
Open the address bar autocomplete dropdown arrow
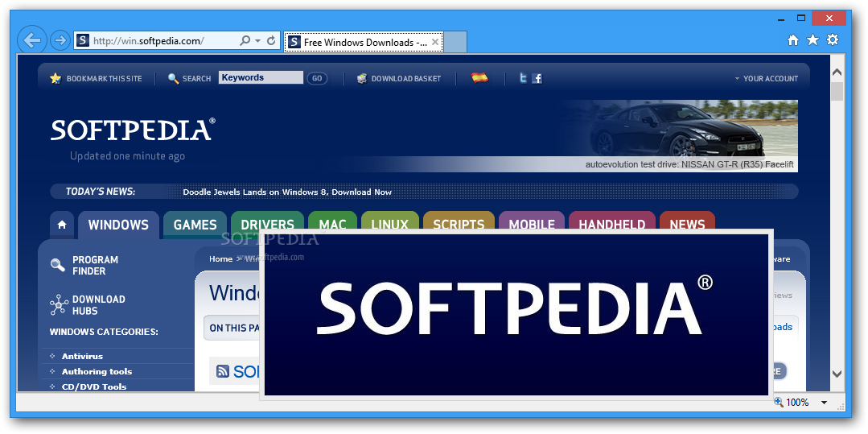(x=258, y=40)
